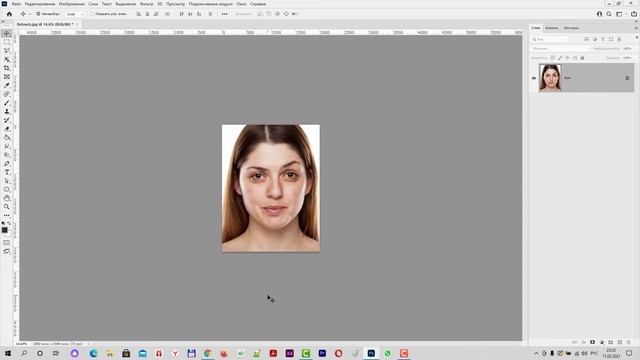Open the Файл menu
The height and width of the screenshot is (360, 640).
click(16, 4)
